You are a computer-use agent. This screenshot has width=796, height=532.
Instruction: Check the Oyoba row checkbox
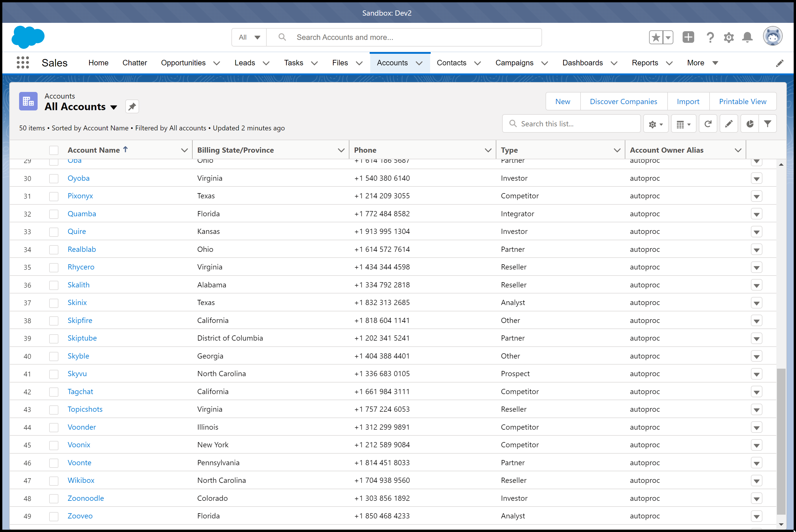(x=54, y=178)
